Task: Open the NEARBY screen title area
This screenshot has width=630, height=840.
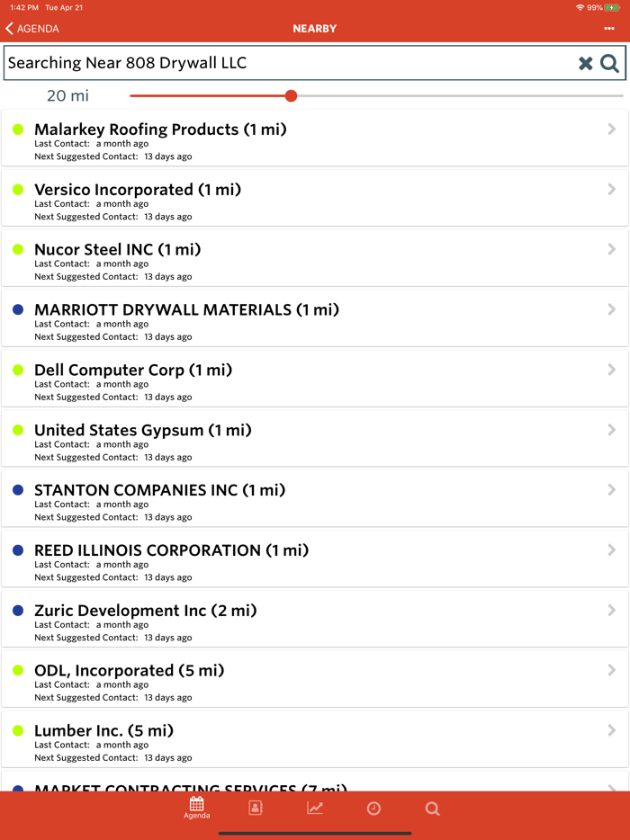Action: coord(314,28)
